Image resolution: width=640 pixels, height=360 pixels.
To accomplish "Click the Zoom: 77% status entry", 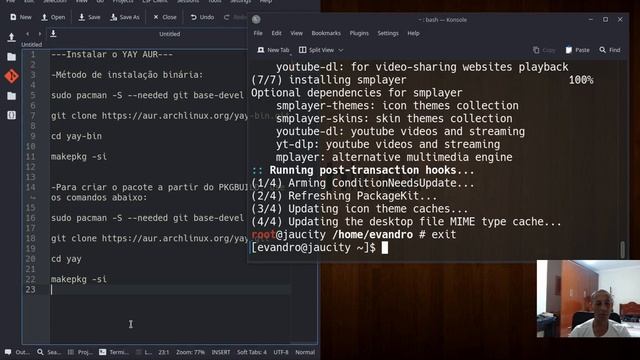I will [x=190, y=352].
